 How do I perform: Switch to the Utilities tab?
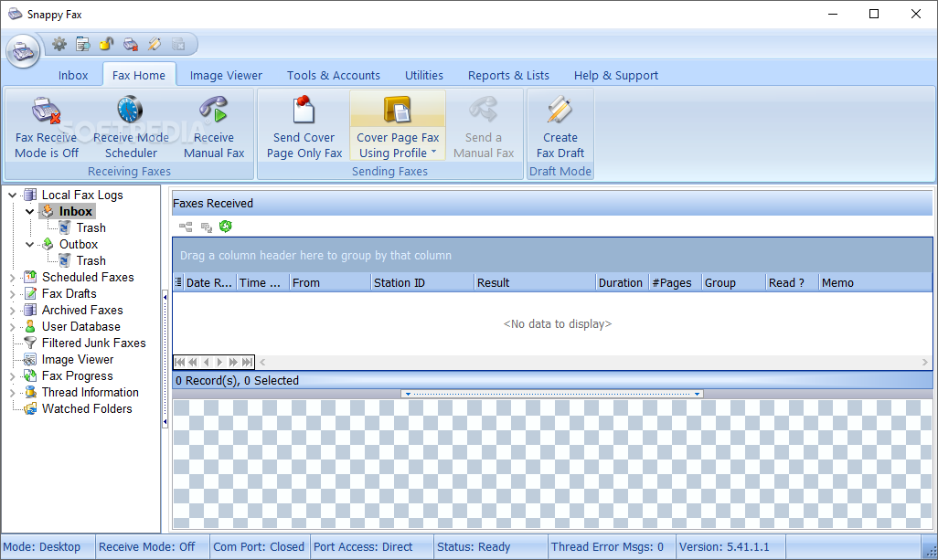click(x=424, y=75)
